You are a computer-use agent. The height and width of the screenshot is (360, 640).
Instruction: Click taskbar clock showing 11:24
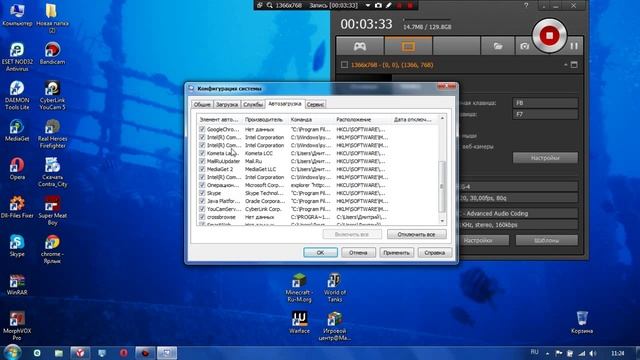pyautogui.click(x=618, y=353)
